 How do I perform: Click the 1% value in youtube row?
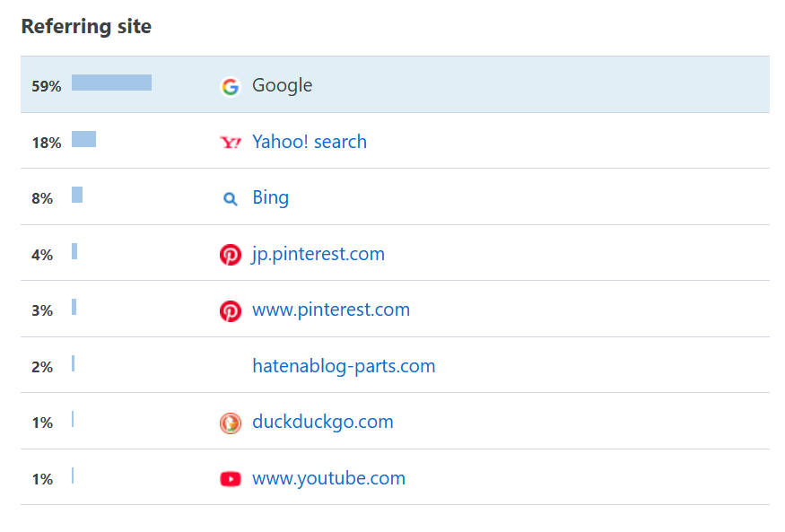tap(42, 479)
